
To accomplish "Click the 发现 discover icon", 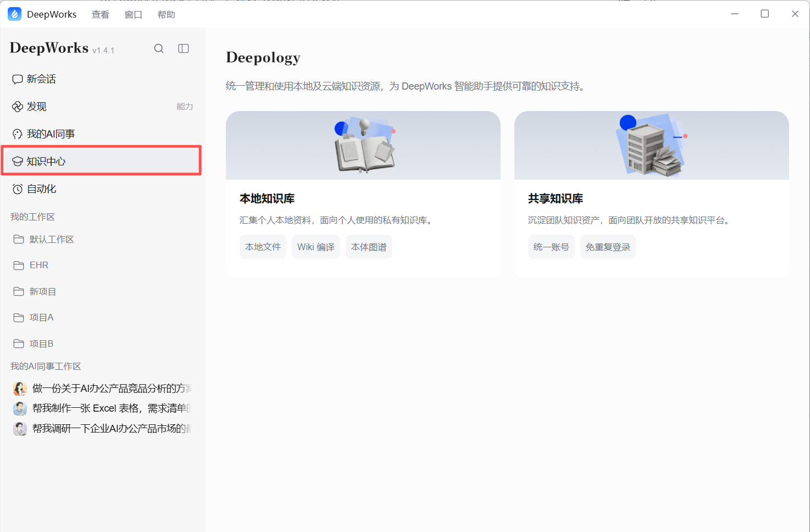I will [18, 107].
